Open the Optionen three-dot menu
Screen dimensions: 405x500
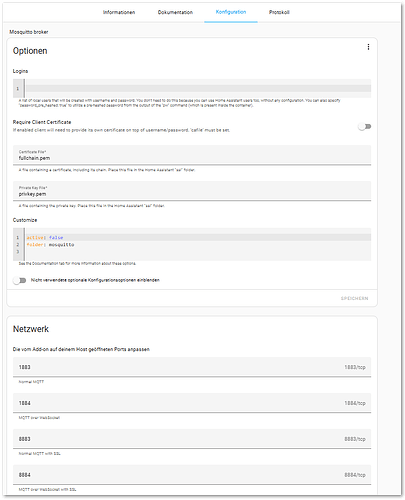coord(368,47)
